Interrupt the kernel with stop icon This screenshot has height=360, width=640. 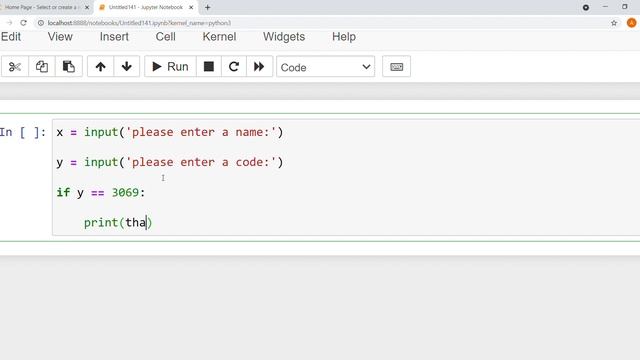(x=209, y=67)
